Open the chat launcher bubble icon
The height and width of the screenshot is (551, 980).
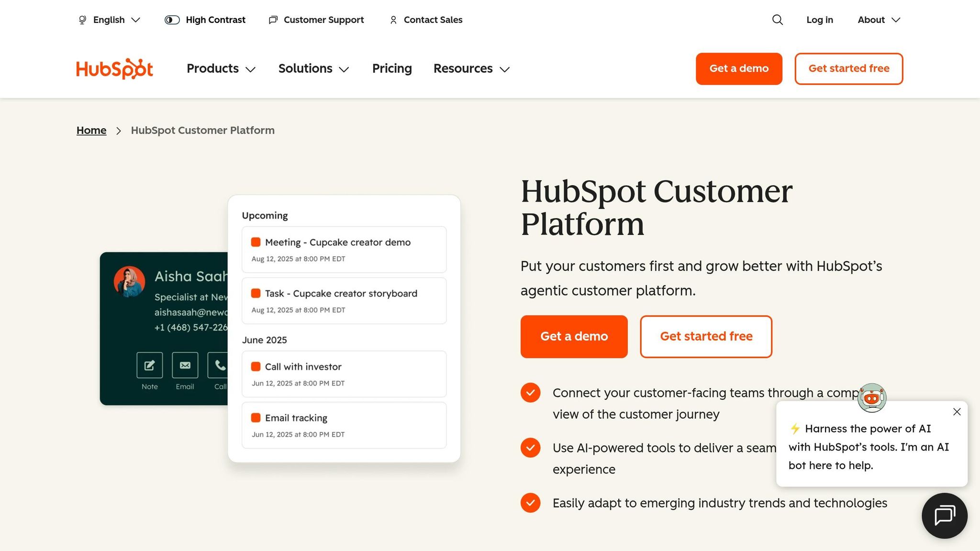[x=945, y=516]
